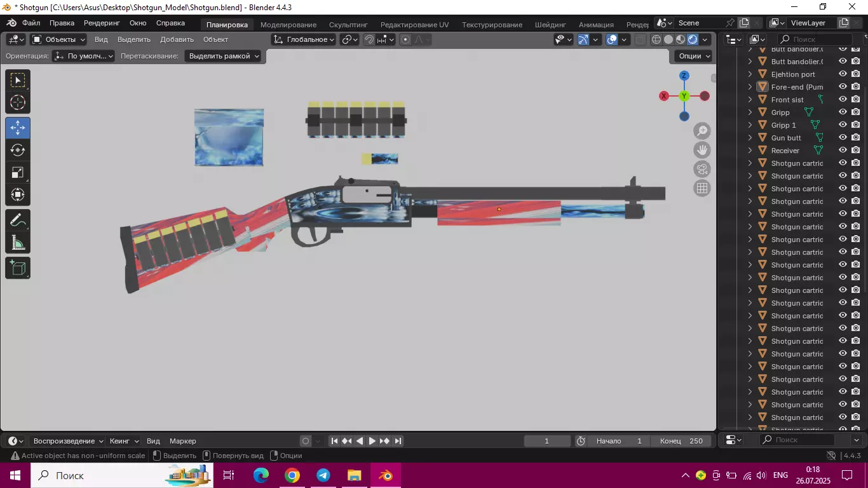Screen dimensions: 868x488
Task: Select the Add Cube tool
Action: tap(18, 268)
